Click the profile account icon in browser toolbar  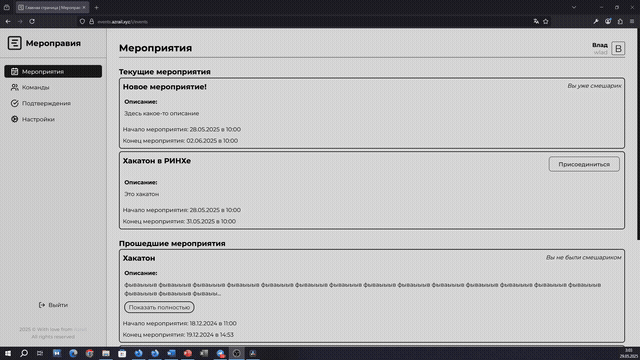click(x=608, y=21)
